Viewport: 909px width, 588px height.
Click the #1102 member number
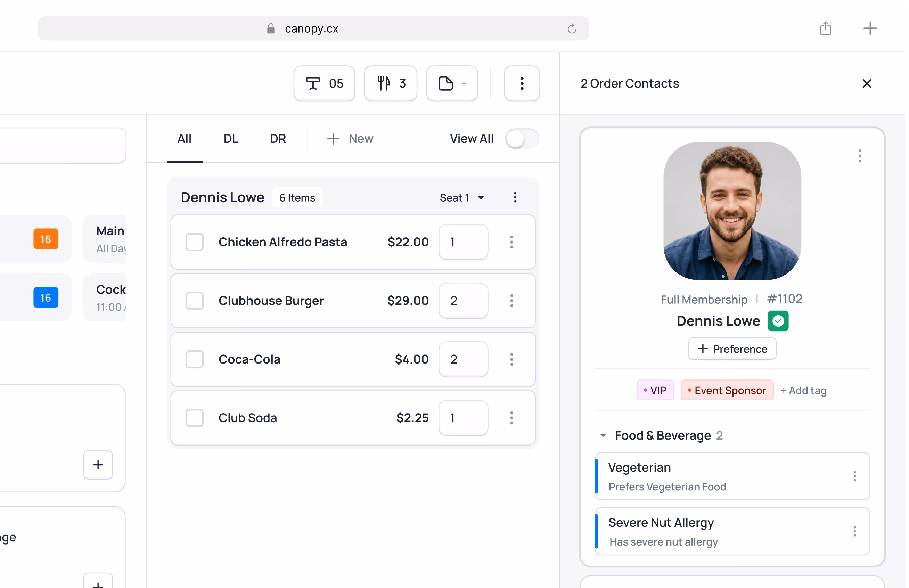click(x=785, y=299)
